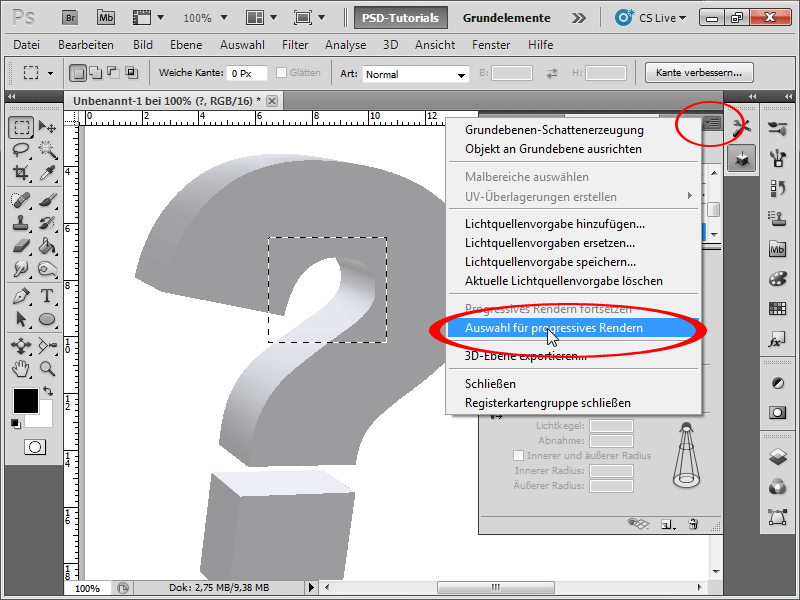Screen dimensions: 800x600
Task: Select the 3D Camera tool
Action: coord(47,346)
